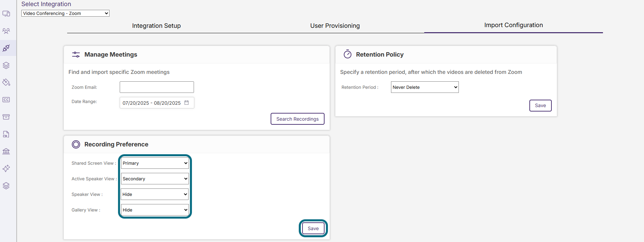Click the Manage Meetings heading
Screen dimensions: 644x242
point(111,55)
